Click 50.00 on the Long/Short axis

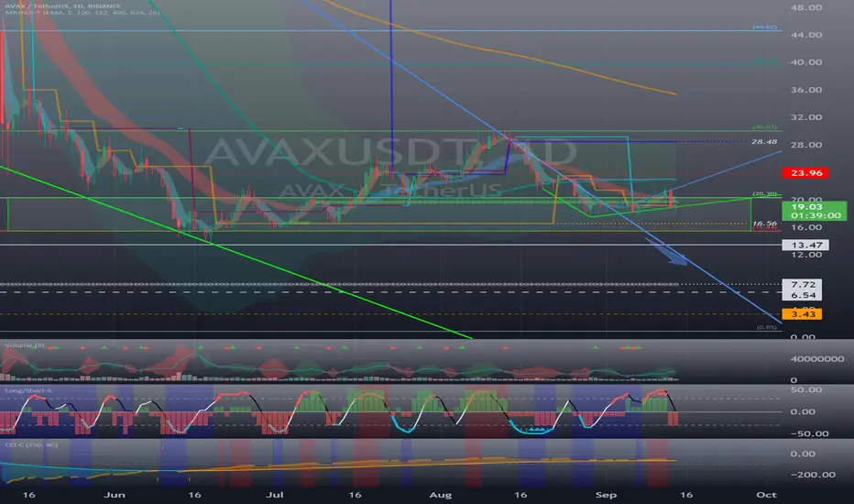point(806,389)
